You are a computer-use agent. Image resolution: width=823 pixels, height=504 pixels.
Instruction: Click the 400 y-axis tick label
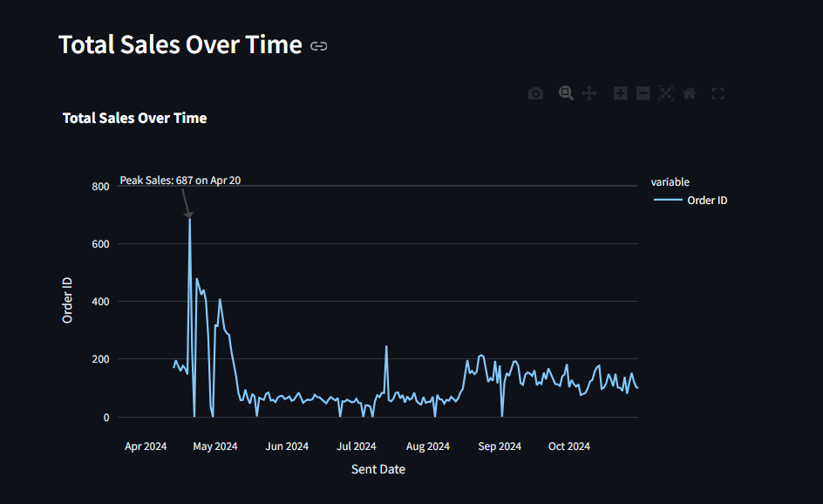coord(100,302)
